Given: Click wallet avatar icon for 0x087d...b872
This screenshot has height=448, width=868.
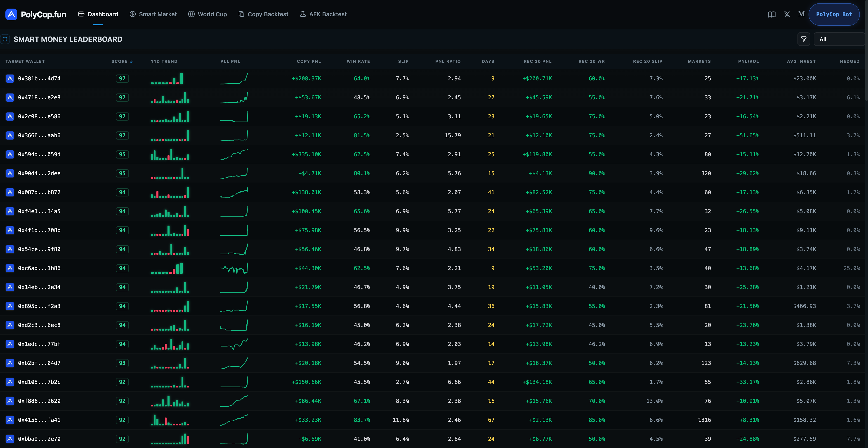Looking at the screenshot, I should (10, 192).
